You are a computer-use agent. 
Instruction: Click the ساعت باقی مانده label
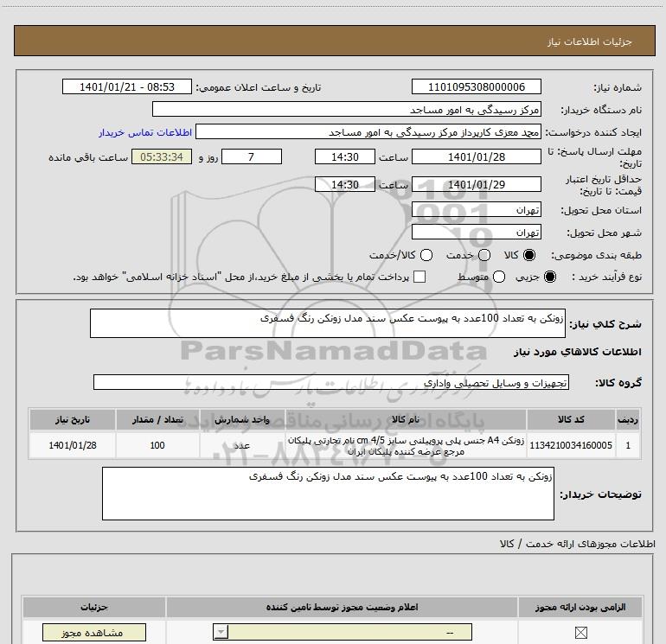coord(88,157)
